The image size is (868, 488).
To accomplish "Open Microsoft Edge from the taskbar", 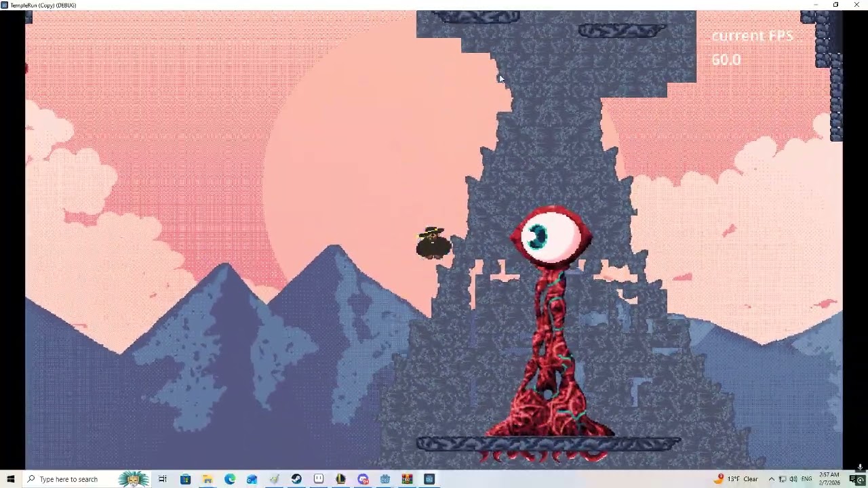I will pyautogui.click(x=230, y=479).
